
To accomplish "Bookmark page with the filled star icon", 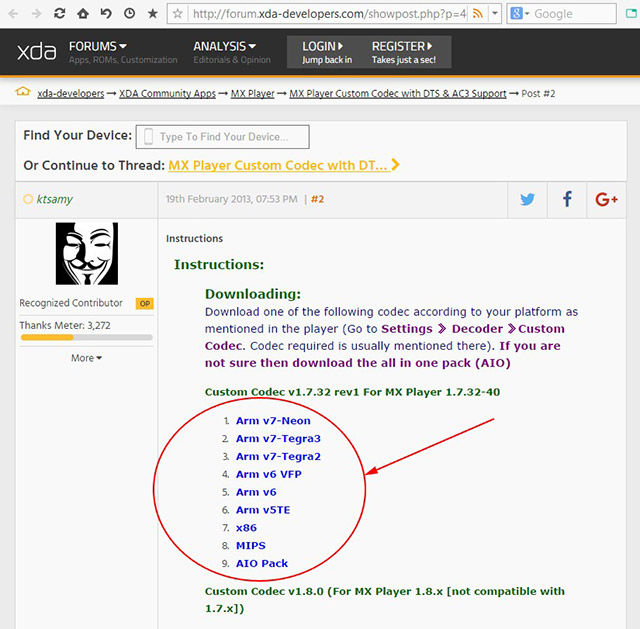I will (x=152, y=14).
